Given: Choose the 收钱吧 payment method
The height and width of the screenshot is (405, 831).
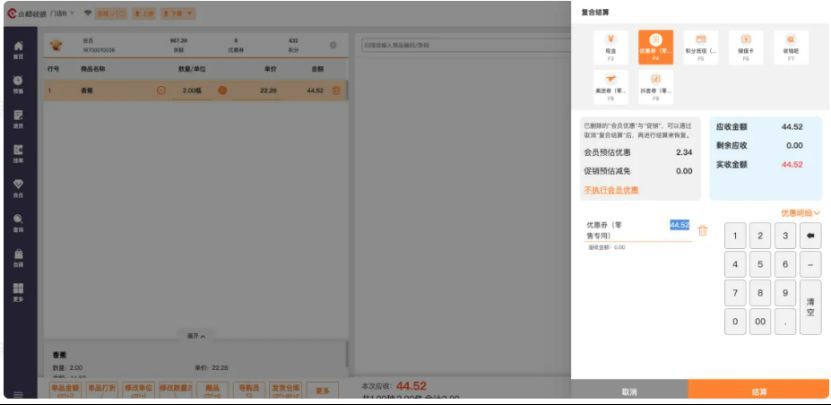Looking at the screenshot, I should [790, 46].
